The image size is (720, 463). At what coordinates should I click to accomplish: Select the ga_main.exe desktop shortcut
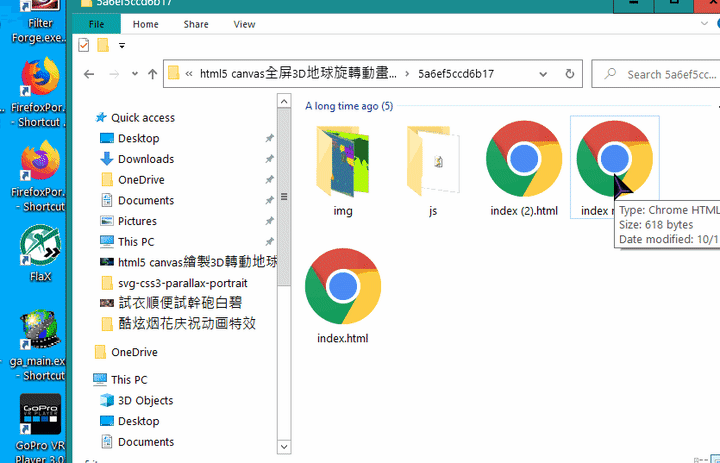(x=39, y=345)
